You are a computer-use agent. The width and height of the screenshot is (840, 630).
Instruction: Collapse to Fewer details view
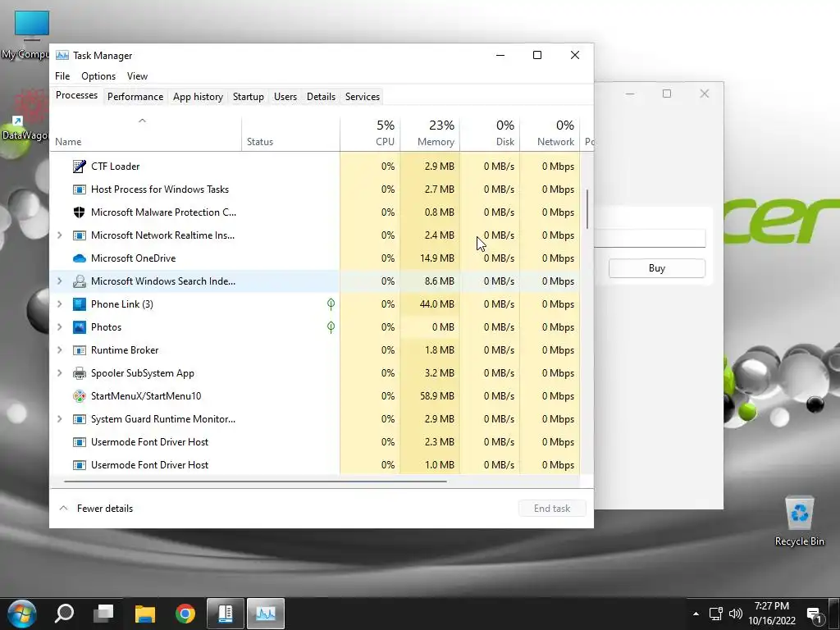tap(96, 509)
